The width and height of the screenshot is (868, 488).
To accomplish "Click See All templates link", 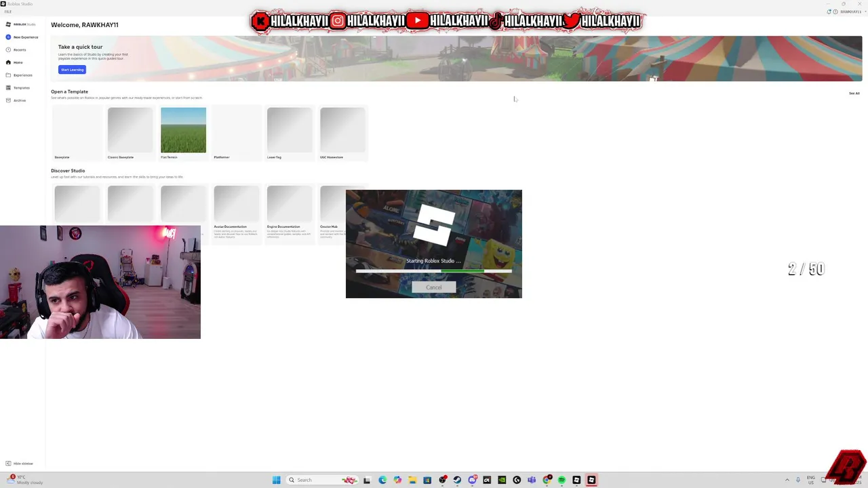I will point(854,94).
